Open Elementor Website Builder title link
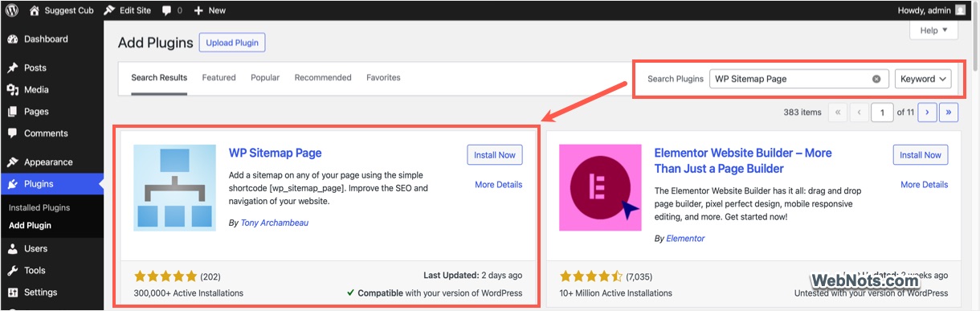Viewport: 980px width, 311px height. 743,161
